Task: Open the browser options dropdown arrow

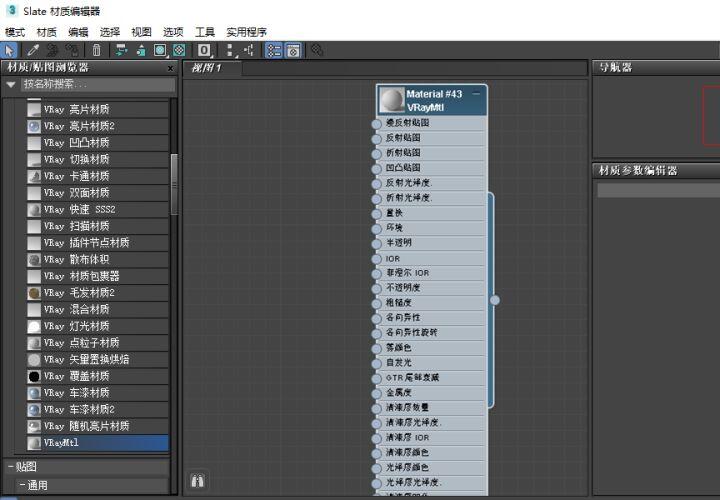Action: tap(11, 84)
